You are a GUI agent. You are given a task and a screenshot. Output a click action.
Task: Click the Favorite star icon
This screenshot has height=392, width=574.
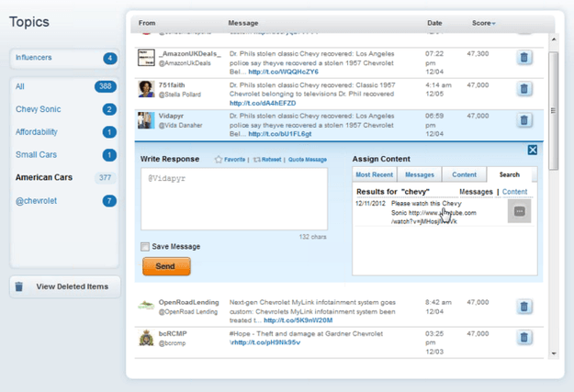(x=219, y=159)
